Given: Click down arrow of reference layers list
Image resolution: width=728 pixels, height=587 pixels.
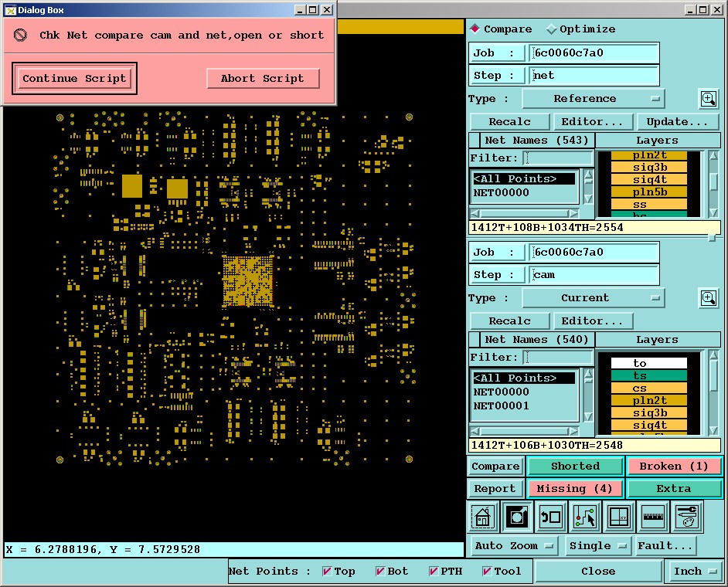Looking at the screenshot, I should point(713,212).
